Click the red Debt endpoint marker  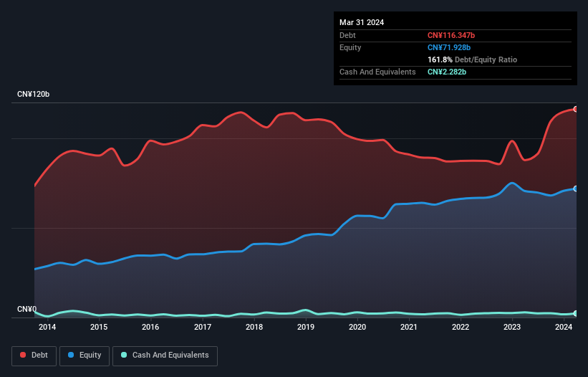pyautogui.click(x=576, y=109)
